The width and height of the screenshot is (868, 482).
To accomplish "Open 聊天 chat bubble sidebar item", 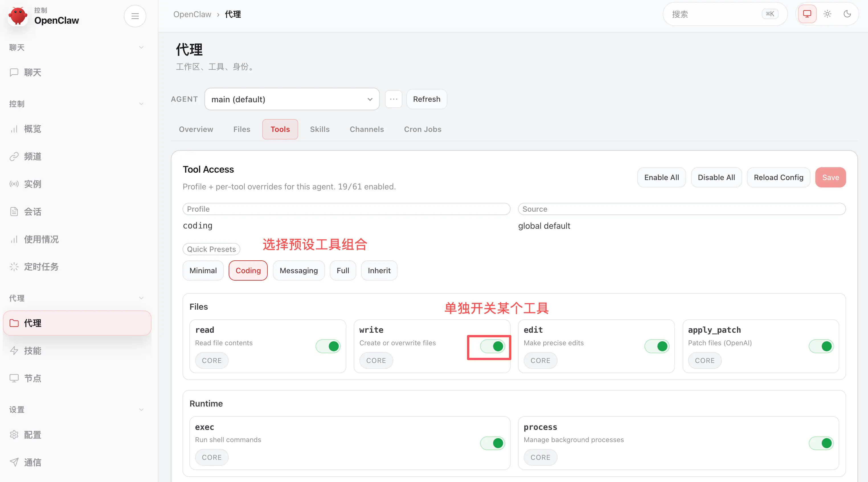I will pyautogui.click(x=32, y=72).
